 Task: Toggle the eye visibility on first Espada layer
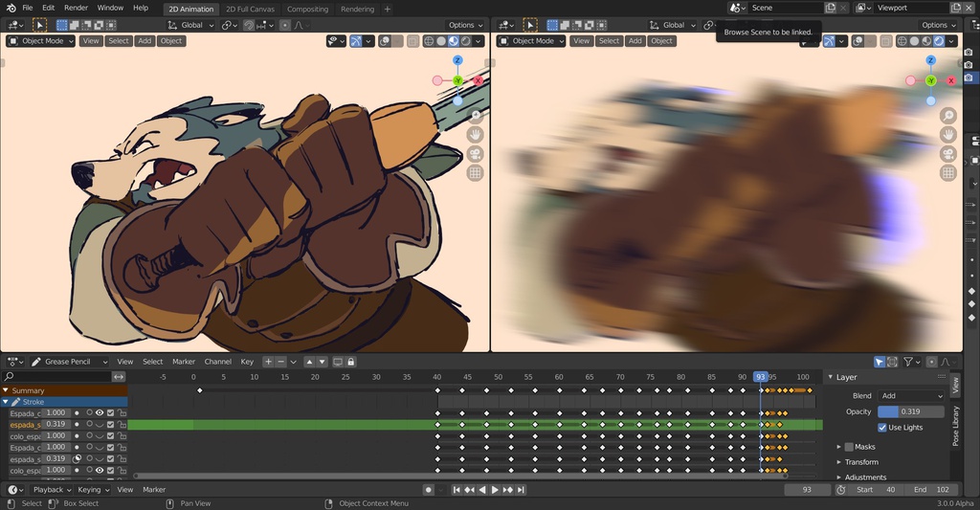click(x=99, y=413)
